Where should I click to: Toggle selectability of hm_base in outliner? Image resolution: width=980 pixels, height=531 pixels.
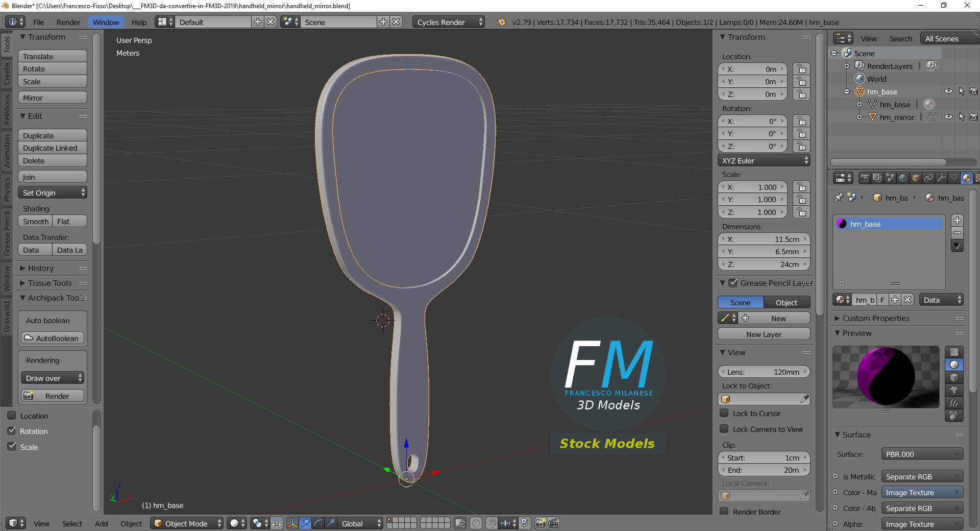point(962,91)
